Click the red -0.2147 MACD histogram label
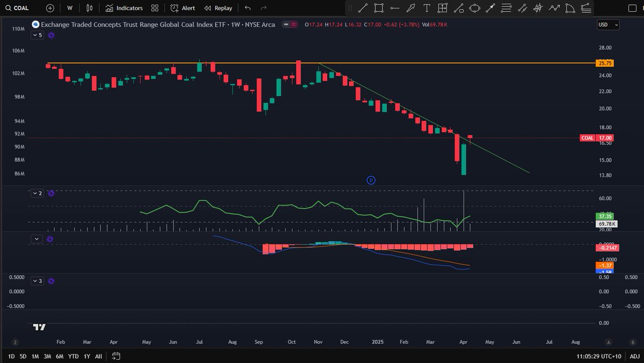644x363 pixels. coord(607,248)
